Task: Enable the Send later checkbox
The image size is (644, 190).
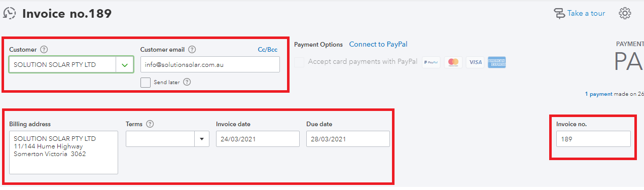Action: [x=146, y=82]
